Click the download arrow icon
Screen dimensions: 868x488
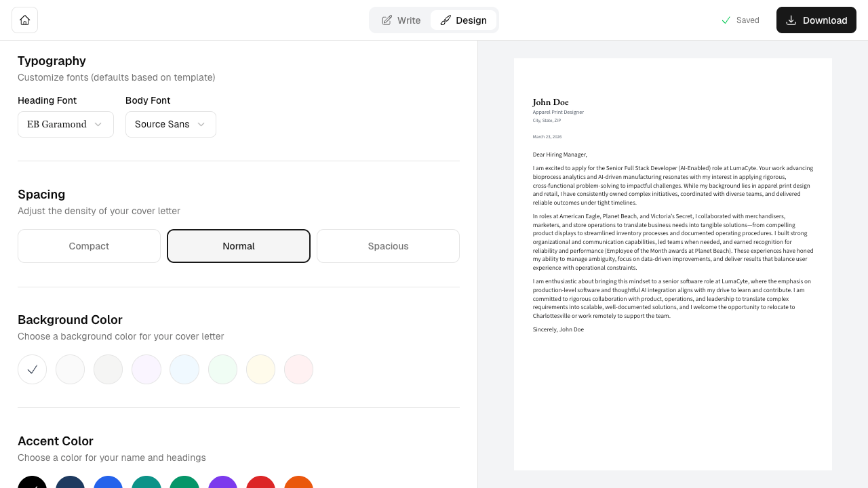pos(791,20)
